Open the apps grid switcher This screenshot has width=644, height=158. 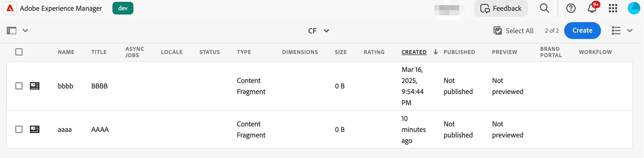[x=613, y=8]
